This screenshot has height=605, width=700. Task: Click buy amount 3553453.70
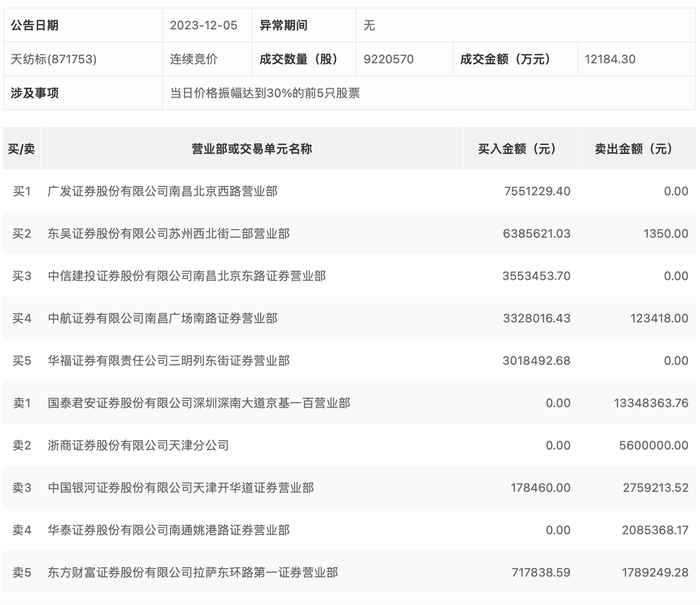coord(536,276)
